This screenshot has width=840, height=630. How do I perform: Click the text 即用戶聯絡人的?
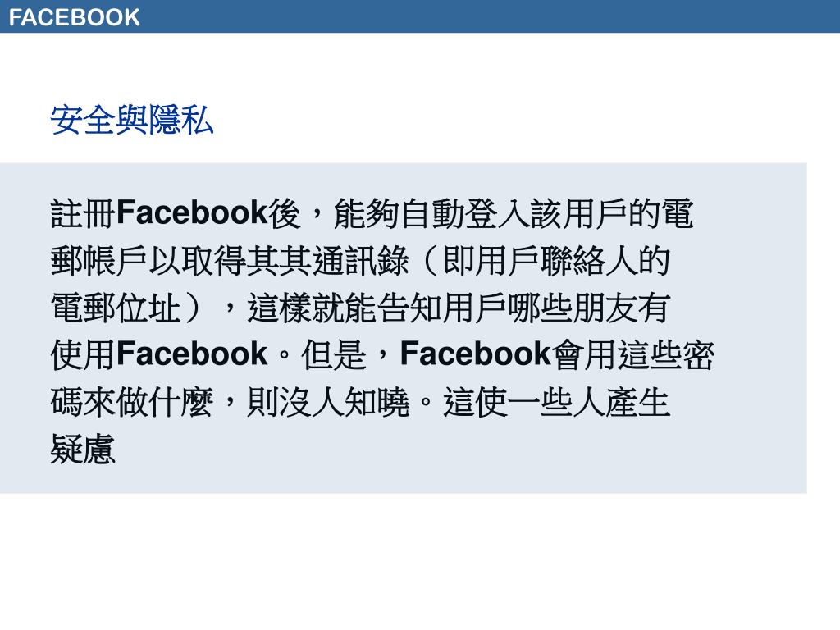[557, 261]
